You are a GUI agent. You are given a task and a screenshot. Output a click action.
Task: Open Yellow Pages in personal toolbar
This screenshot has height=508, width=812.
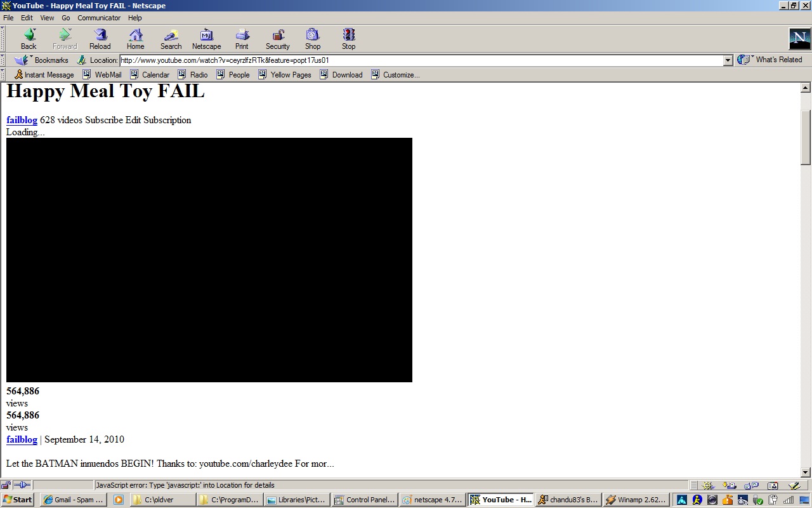click(285, 75)
